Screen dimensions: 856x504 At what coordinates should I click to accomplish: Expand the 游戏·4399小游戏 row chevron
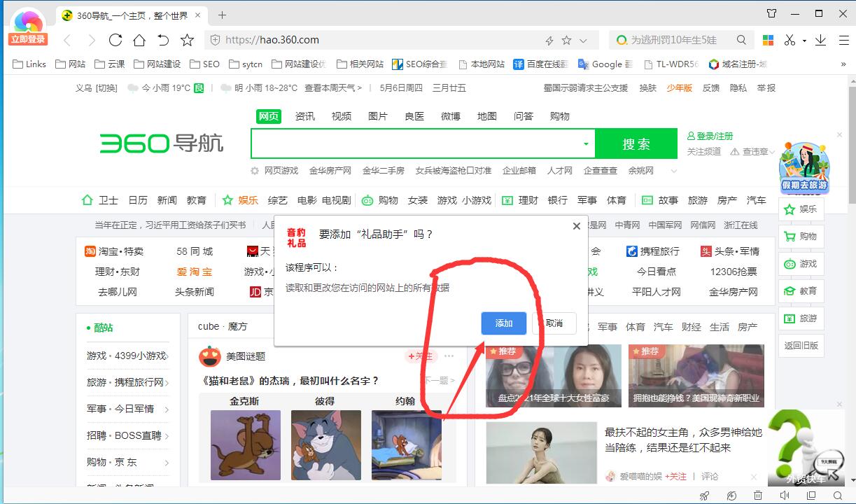click(x=167, y=356)
